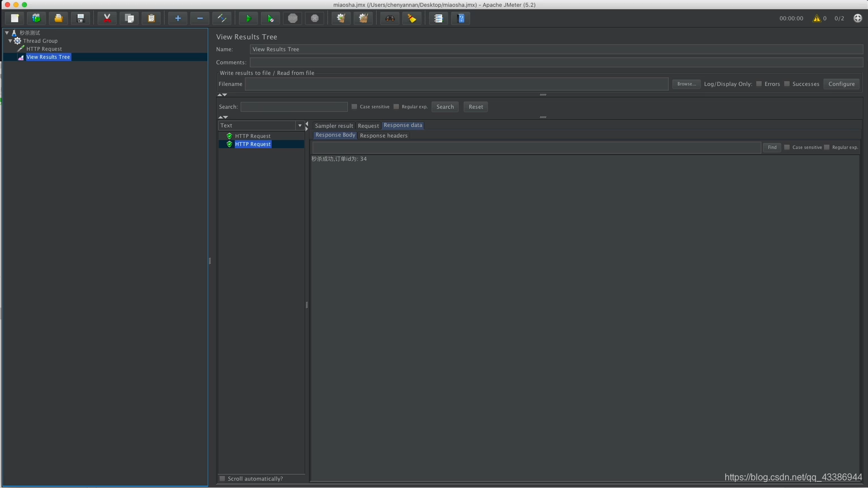Click the file panel collapse arrows
This screenshot has height=488, width=868.
[x=222, y=95]
